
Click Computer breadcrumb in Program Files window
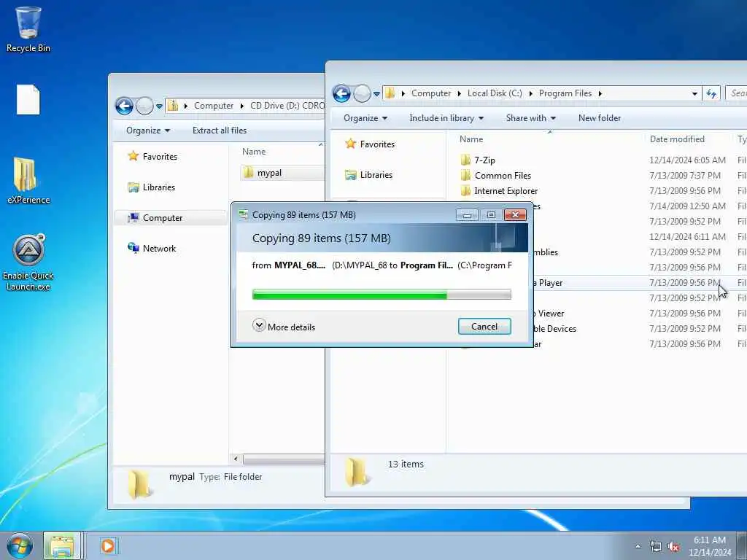coord(430,93)
